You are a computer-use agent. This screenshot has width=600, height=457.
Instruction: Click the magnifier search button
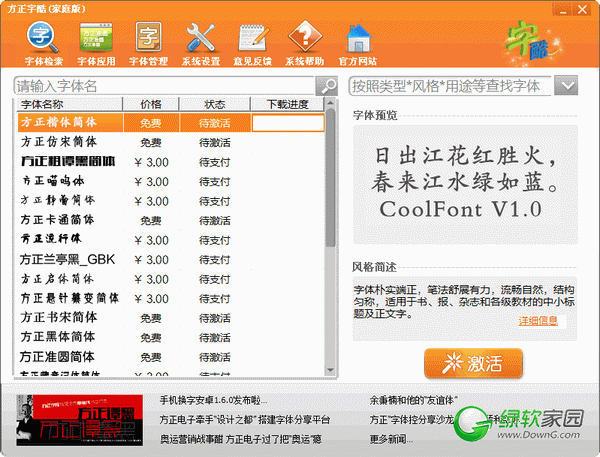point(326,86)
